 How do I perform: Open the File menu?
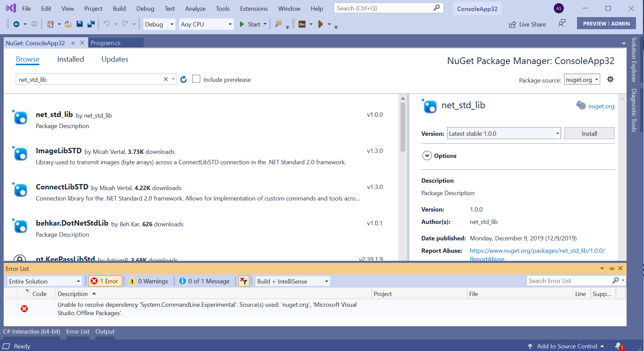(26, 8)
